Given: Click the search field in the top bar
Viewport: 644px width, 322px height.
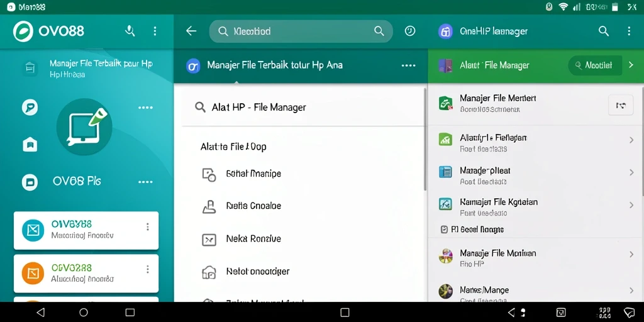Looking at the screenshot, I should 301,31.
